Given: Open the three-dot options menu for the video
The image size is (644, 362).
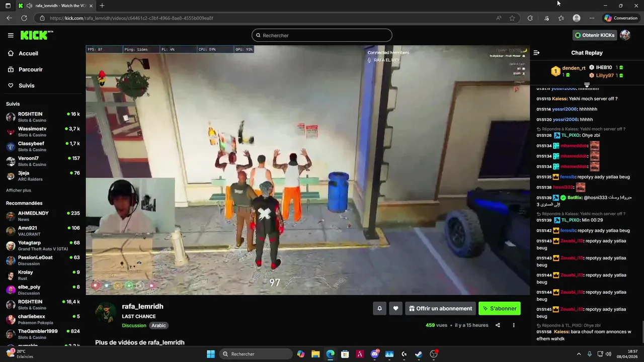Looking at the screenshot, I should click(x=514, y=325).
